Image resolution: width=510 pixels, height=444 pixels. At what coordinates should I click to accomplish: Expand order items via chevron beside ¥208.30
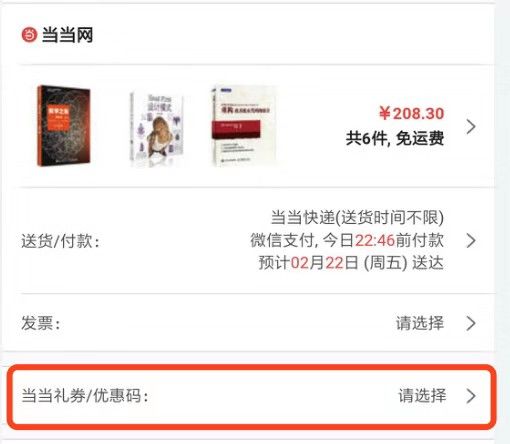pyautogui.click(x=471, y=127)
